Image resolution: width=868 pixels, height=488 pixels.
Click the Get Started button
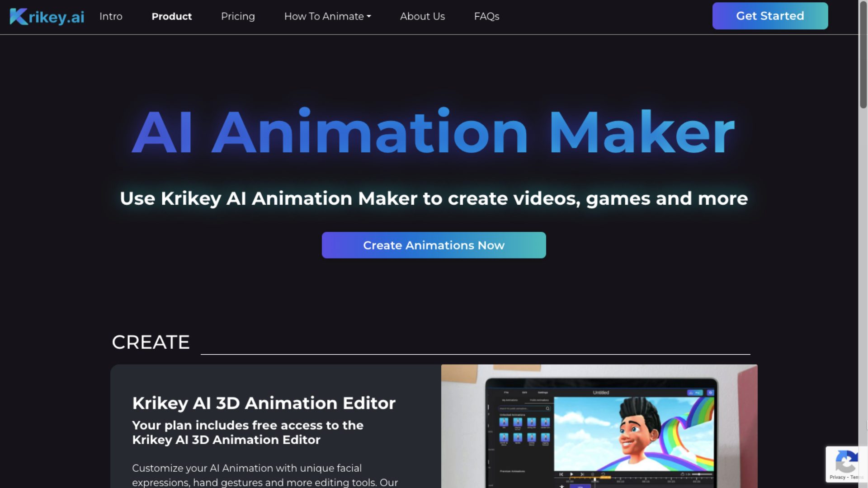[x=769, y=16]
